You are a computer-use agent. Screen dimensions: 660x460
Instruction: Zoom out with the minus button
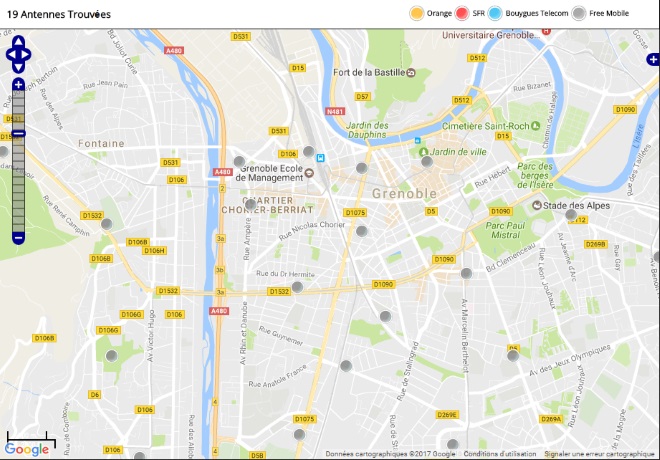coord(18,238)
